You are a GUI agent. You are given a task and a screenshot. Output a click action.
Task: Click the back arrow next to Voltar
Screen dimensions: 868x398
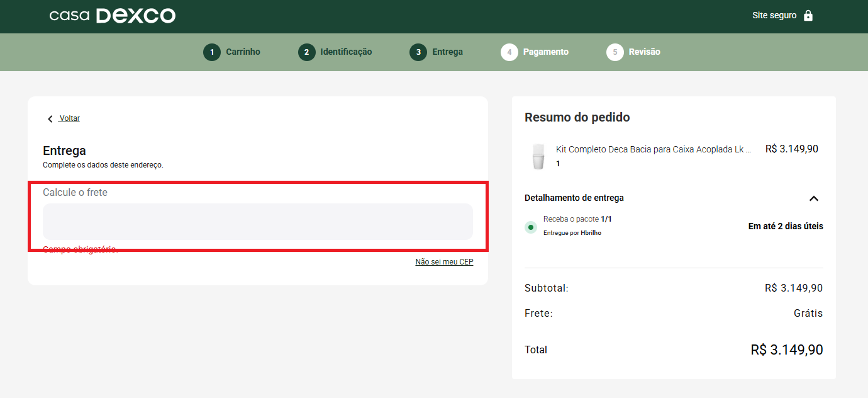(x=50, y=119)
